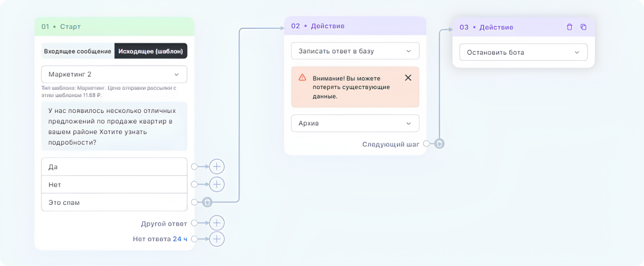Change the "24 ч" no-answer timeout
The height and width of the screenshot is (266, 644).
180,239
